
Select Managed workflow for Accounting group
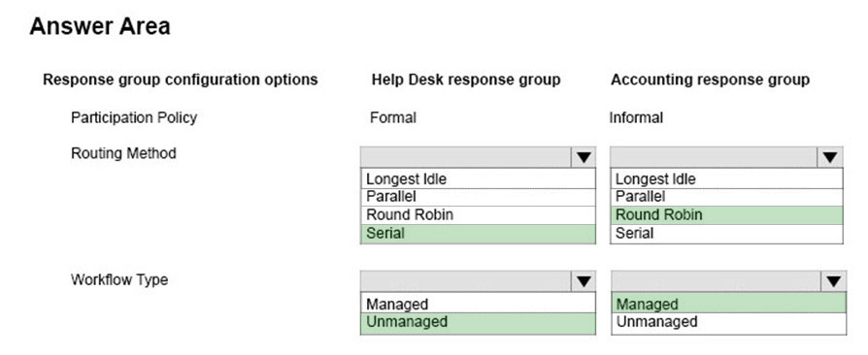(x=729, y=304)
